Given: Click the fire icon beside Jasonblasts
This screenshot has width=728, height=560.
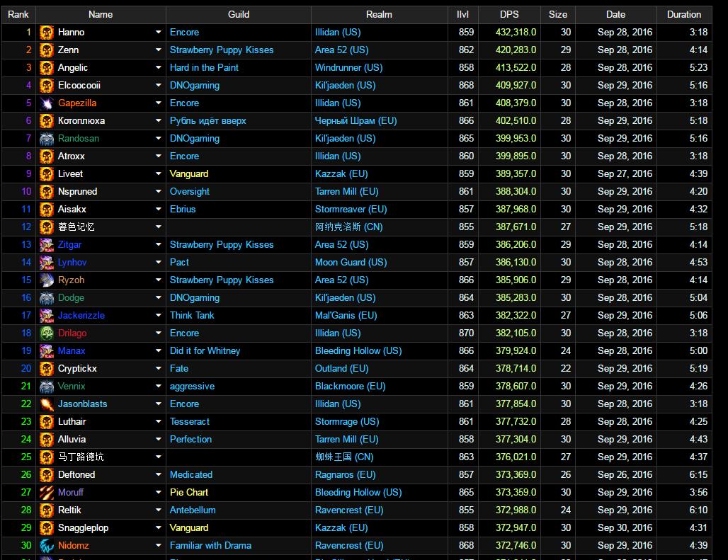Looking at the screenshot, I should tap(47, 404).
